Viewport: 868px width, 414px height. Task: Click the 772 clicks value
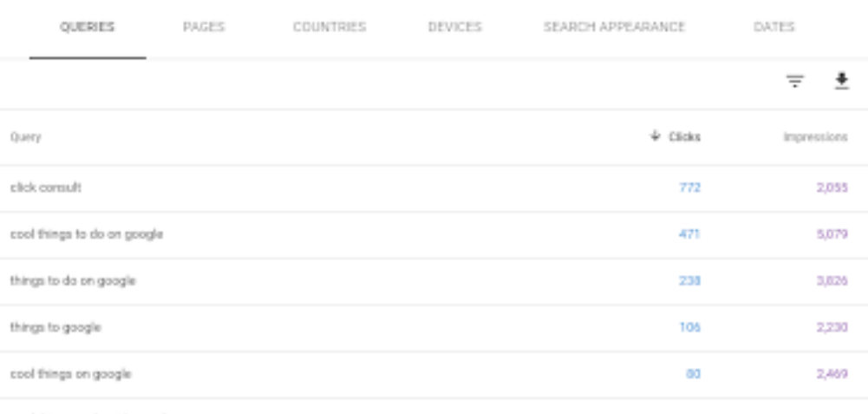point(689,187)
